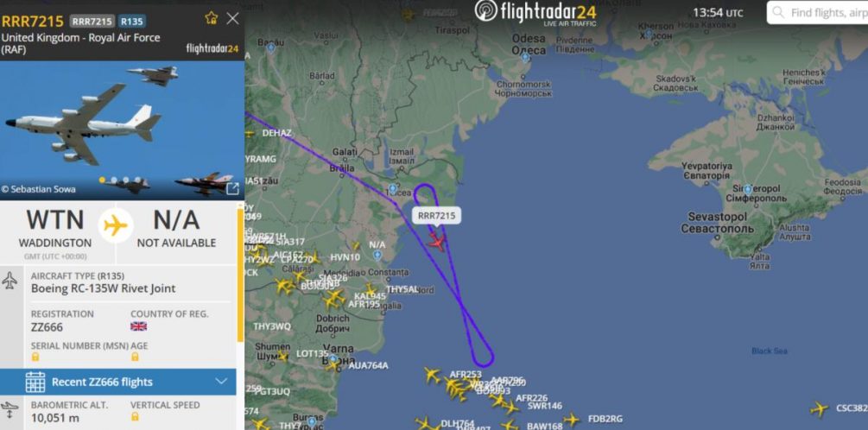Click the vertical speed padlock icon

[x=135, y=416]
